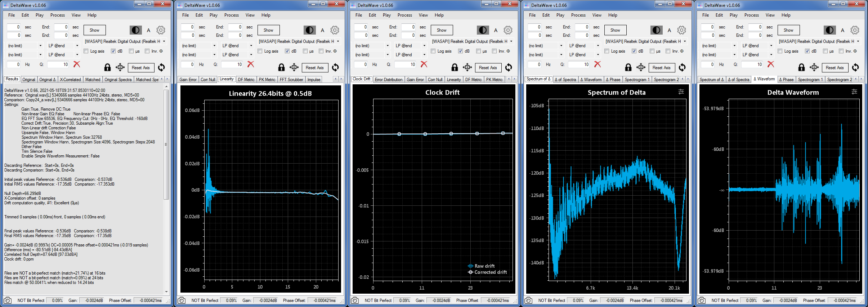This screenshot has height=307, width=868.
Task: Toggle Inv. Φ checkbox in Results window
Action: point(147,51)
